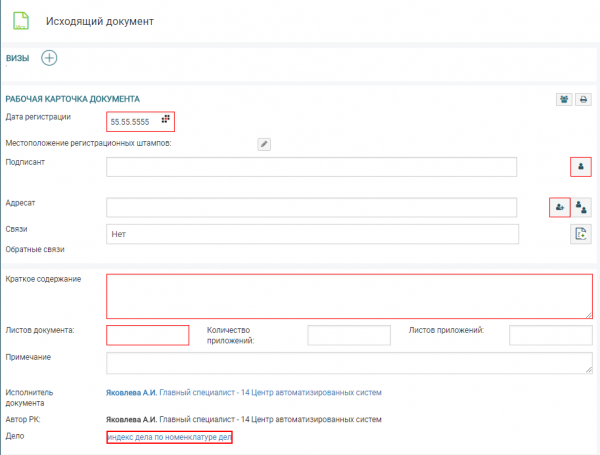Click the Подписант input field
This screenshot has height=455, width=600.
(x=311, y=167)
